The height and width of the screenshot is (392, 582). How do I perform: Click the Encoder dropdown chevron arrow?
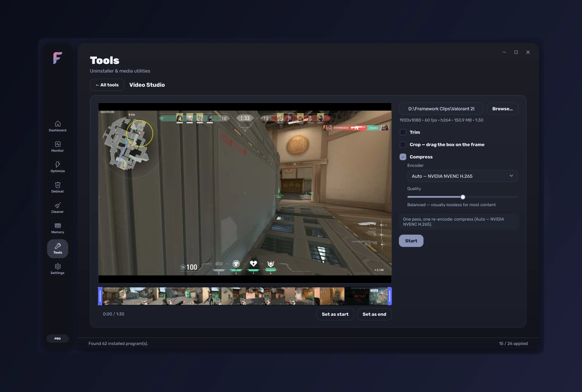click(x=511, y=176)
